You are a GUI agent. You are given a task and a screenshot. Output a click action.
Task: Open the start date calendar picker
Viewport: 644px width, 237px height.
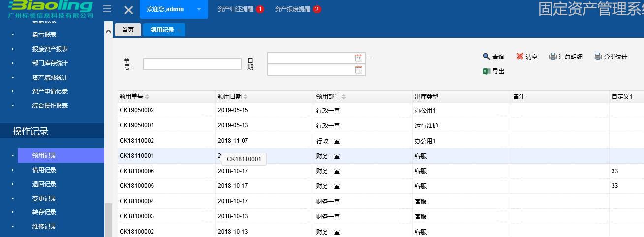tap(359, 58)
